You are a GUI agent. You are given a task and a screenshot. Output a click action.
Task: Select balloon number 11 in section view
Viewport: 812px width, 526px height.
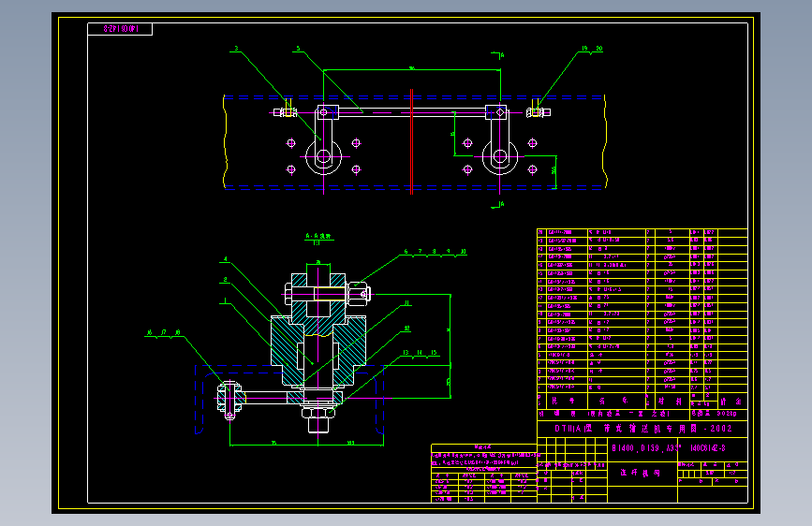407,303
